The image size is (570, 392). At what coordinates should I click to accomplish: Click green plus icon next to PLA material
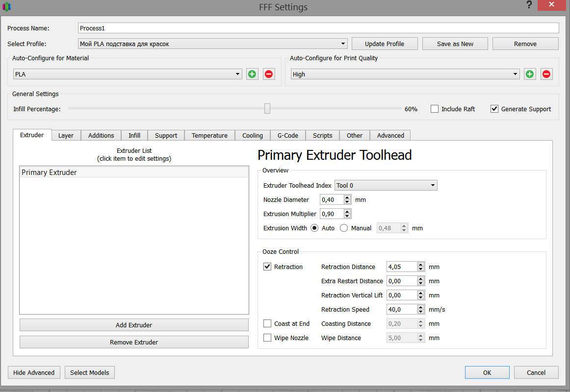pyautogui.click(x=252, y=74)
